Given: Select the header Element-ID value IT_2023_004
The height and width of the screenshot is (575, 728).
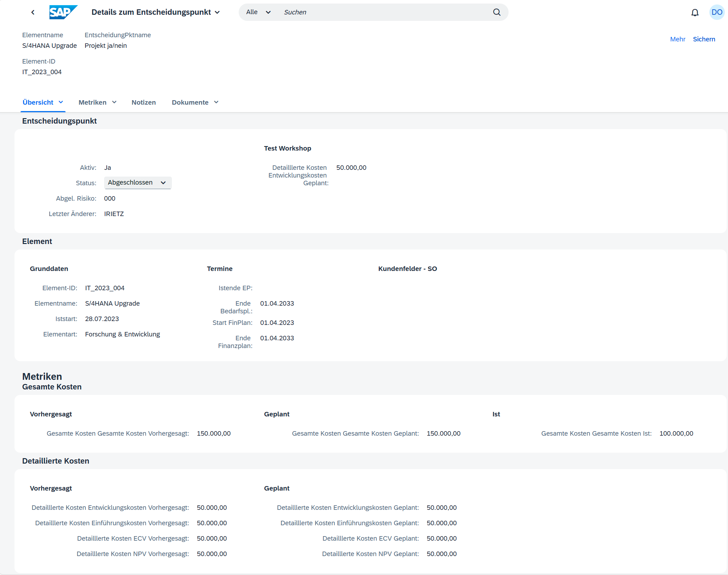Looking at the screenshot, I should tap(42, 72).
